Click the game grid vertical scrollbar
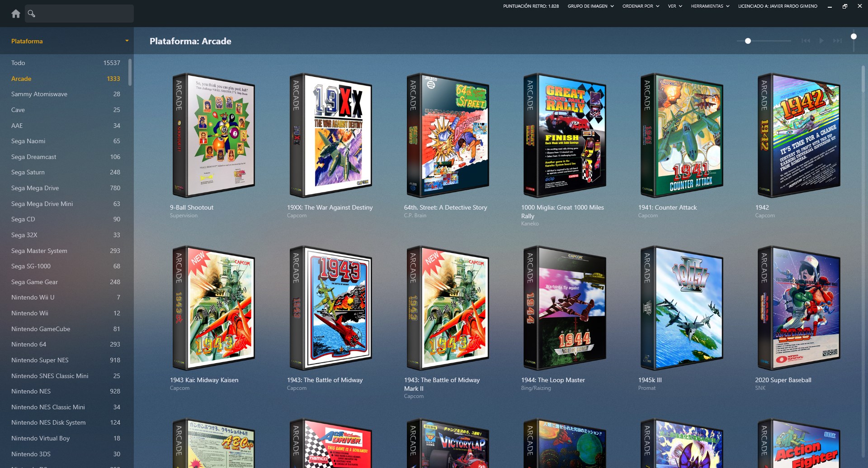 (x=863, y=79)
